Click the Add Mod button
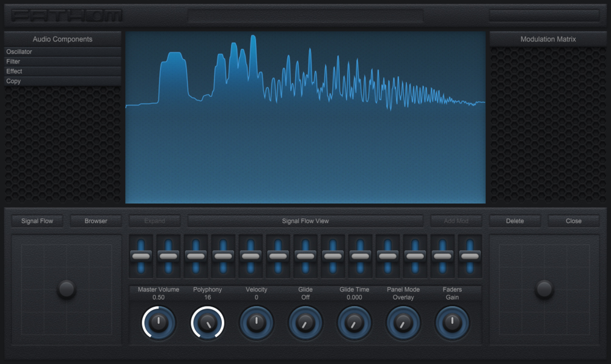 click(456, 220)
